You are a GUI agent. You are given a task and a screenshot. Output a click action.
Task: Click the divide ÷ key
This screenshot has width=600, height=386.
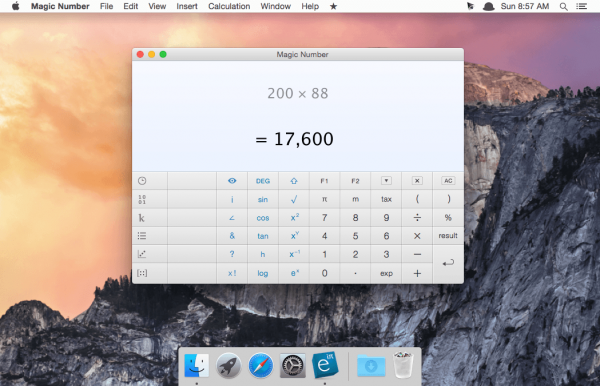pyautogui.click(x=417, y=218)
